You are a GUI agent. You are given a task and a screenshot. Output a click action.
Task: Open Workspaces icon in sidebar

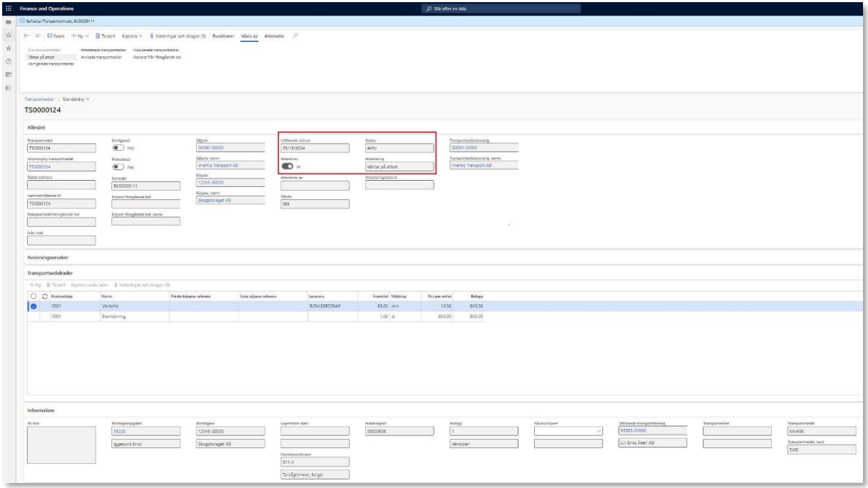[x=8, y=73]
